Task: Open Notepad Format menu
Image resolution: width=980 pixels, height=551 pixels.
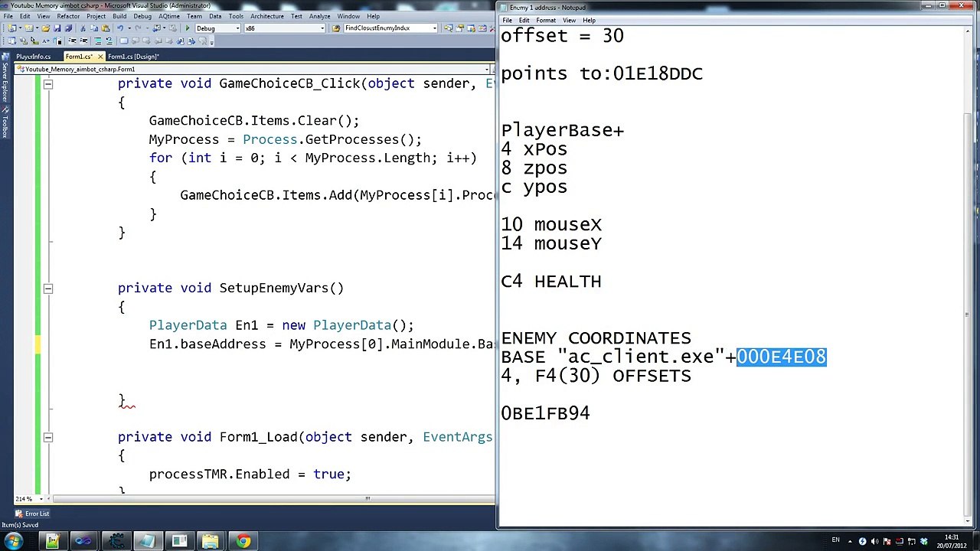Action: (546, 20)
